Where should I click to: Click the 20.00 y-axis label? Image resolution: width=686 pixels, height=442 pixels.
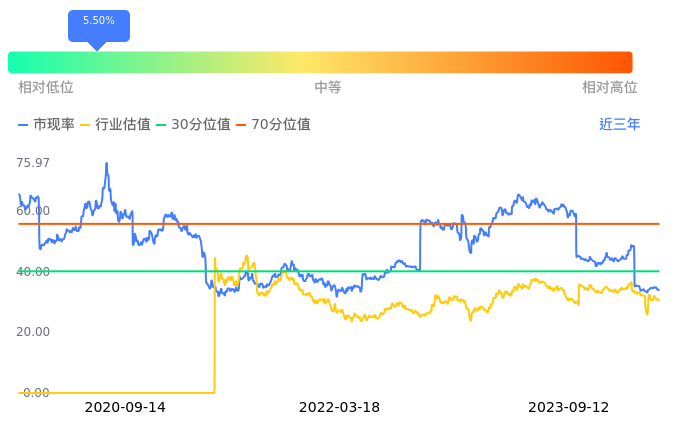pos(33,332)
